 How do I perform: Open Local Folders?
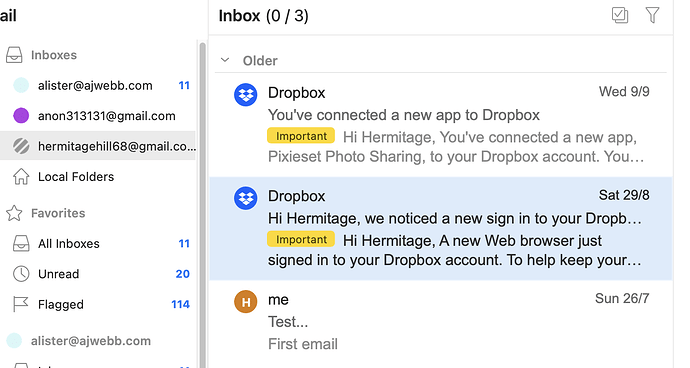pos(98,177)
